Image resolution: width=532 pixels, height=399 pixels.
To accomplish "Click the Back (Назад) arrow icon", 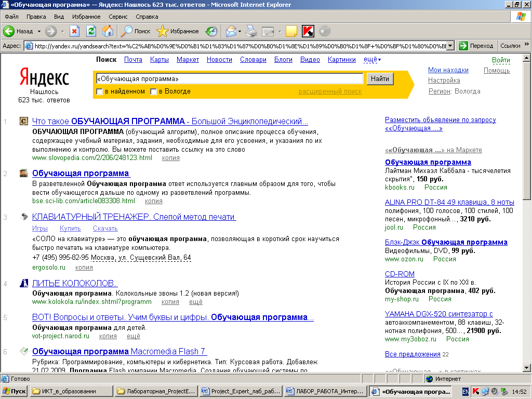I will [8, 31].
